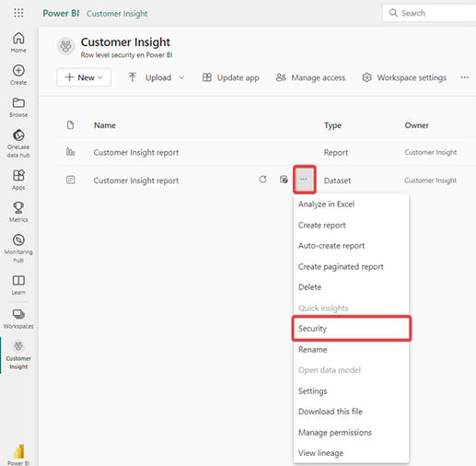Click the more options button on dataset row
Screen dimensions: 476x466
pos(304,180)
